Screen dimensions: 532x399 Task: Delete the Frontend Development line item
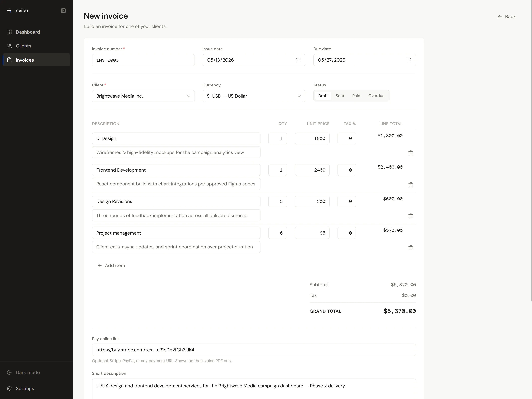click(x=410, y=185)
